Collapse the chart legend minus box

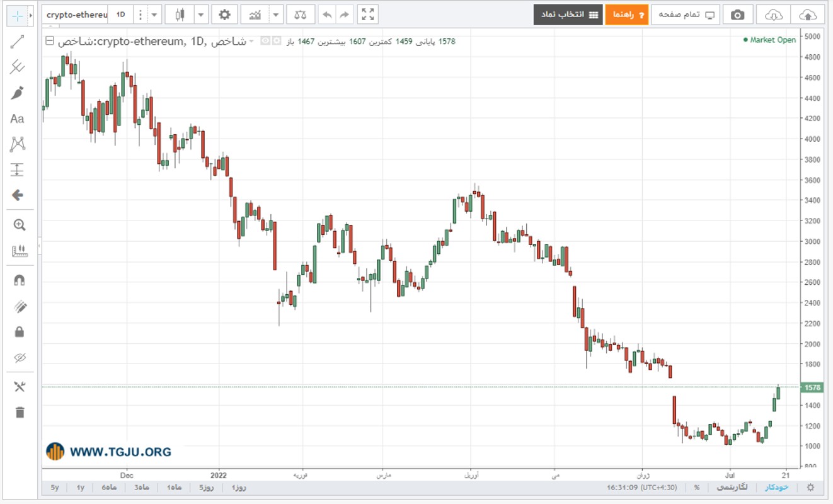[x=50, y=42]
